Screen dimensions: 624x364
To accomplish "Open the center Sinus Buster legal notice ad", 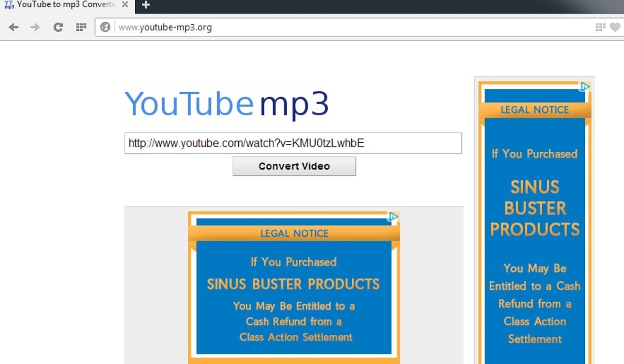I will coord(294,287).
